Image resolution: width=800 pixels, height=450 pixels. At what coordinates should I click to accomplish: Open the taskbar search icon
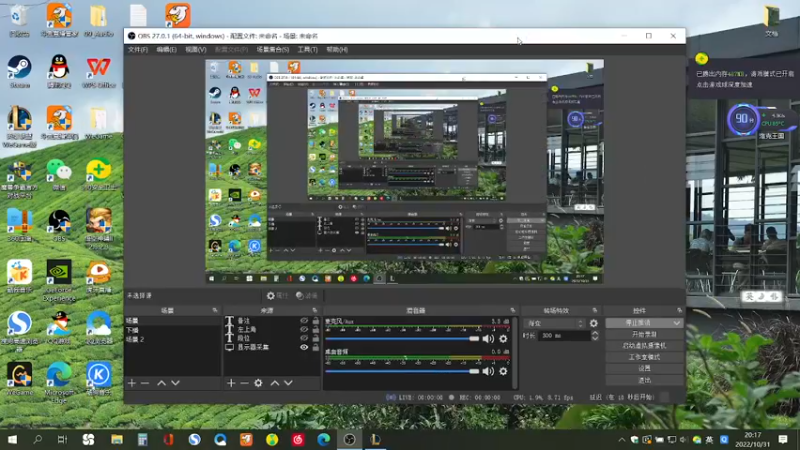click(37, 439)
